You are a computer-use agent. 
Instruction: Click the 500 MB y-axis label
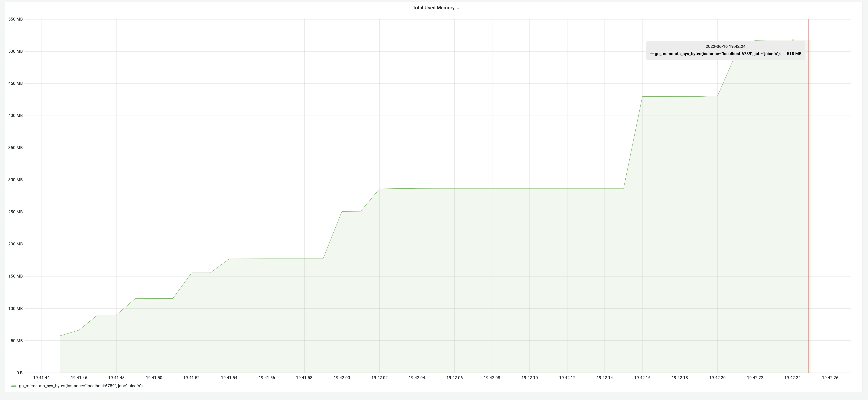pyautogui.click(x=16, y=51)
